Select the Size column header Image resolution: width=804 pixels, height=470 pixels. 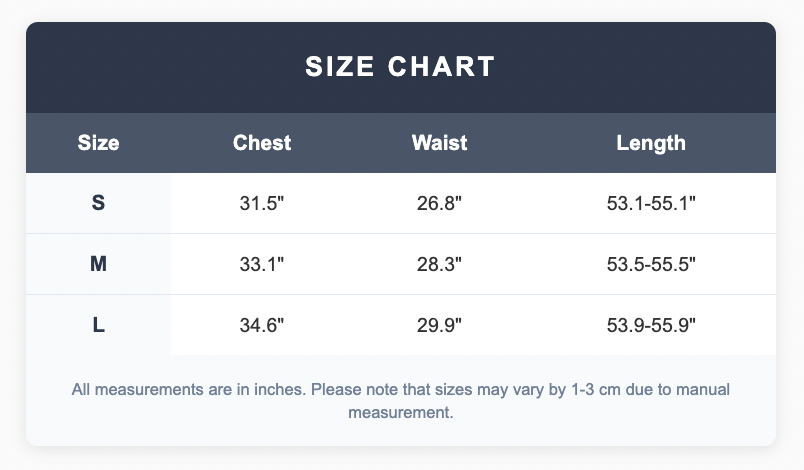[98, 143]
